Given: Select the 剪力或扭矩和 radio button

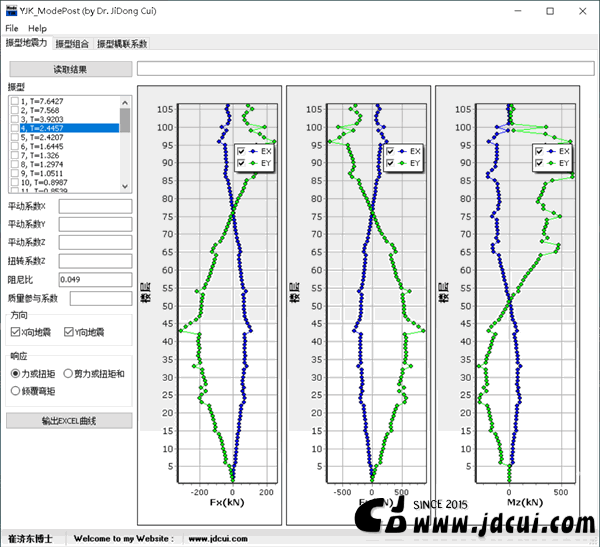Looking at the screenshot, I should tap(68, 373).
